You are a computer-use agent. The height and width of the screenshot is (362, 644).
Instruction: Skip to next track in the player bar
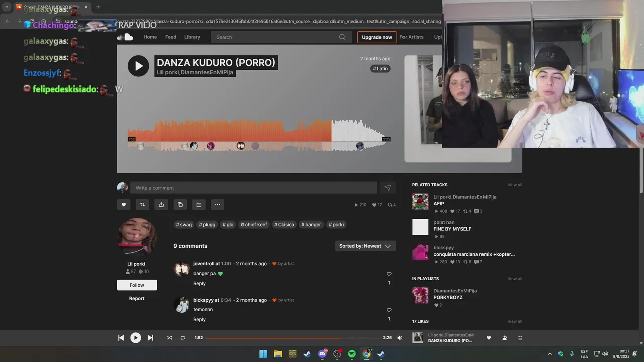click(150, 338)
